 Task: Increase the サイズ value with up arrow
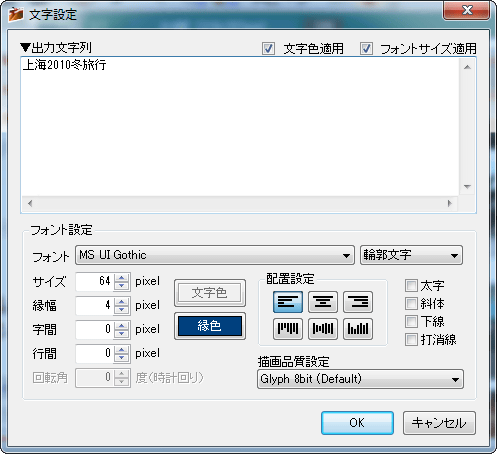coord(122,278)
